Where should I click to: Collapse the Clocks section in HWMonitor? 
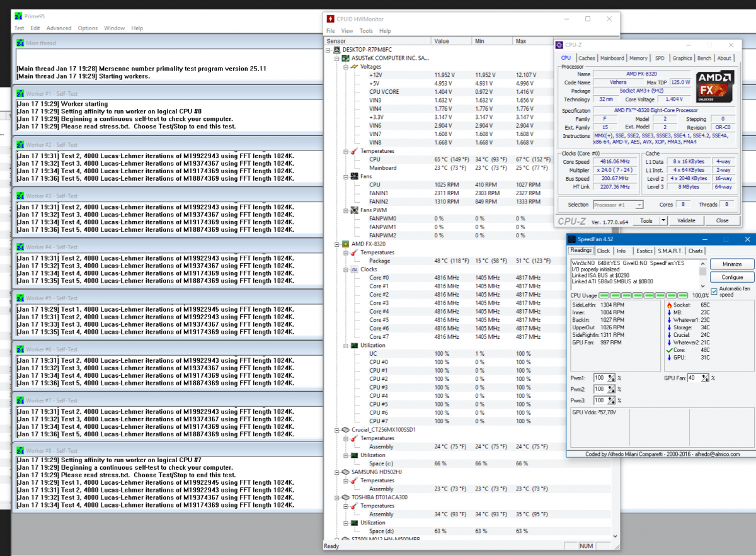click(345, 269)
